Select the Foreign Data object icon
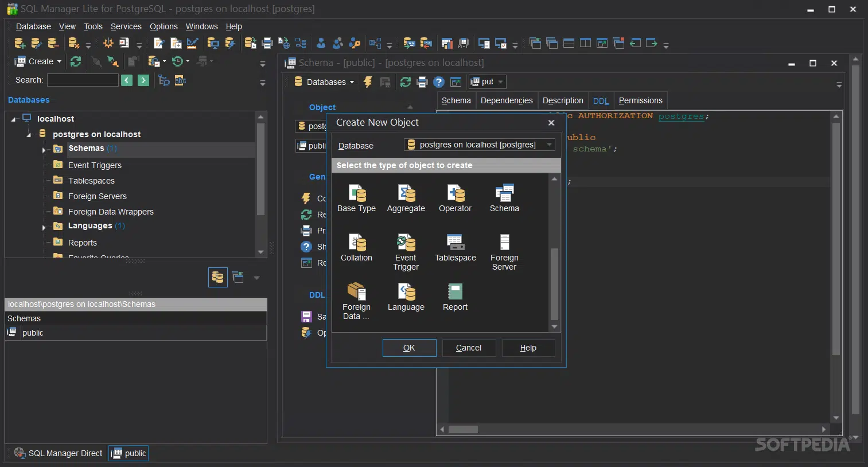Screen dimensions: 868x467 tap(356, 302)
